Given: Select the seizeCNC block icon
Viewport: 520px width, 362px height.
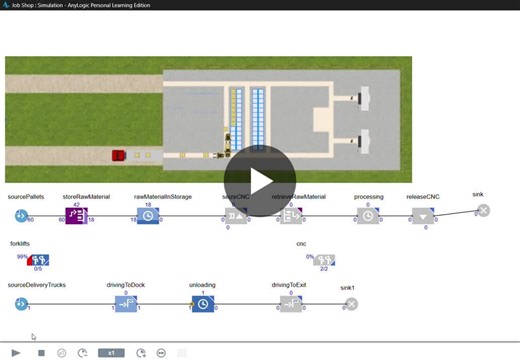Looking at the screenshot, I should [x=236, y=216].
